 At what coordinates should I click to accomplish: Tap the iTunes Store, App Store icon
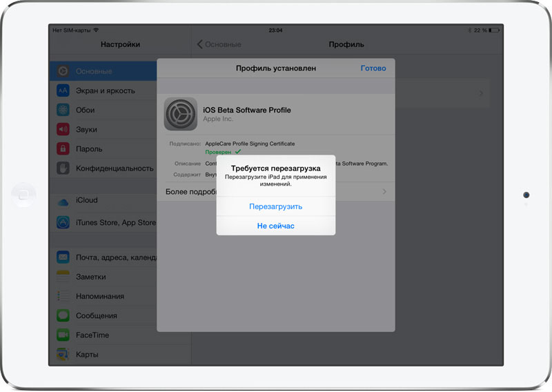pos(63,223)
